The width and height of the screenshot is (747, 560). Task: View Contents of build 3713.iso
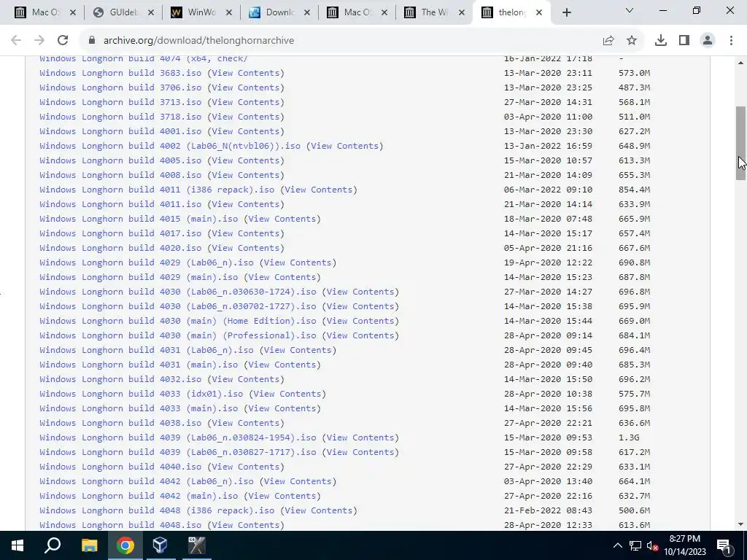pos(246,102)
